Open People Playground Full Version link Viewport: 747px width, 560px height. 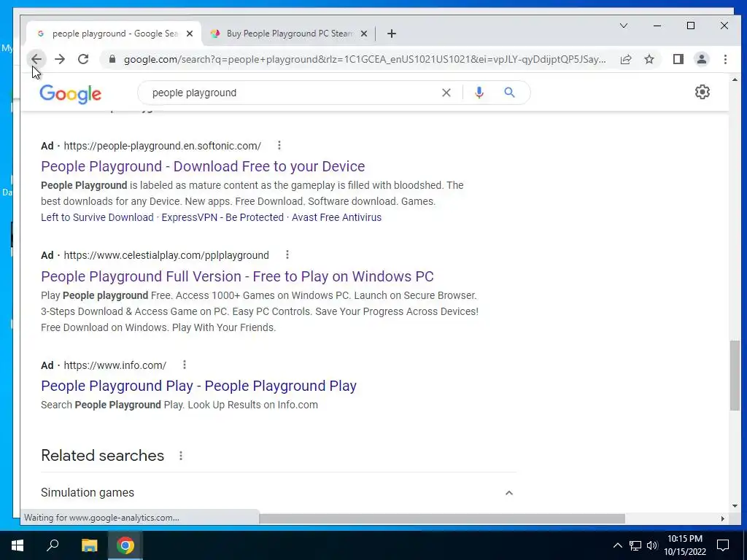click(x=237, y=276)
